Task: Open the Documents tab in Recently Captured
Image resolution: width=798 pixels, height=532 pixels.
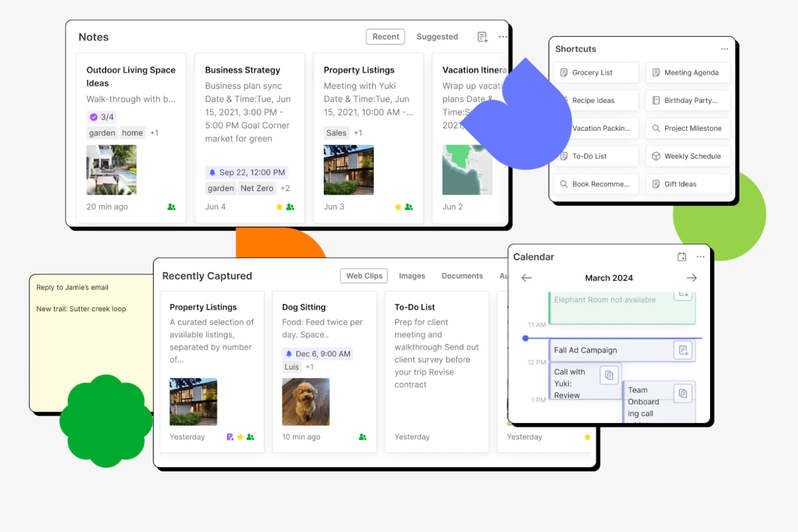Action: tap(462, 275)
